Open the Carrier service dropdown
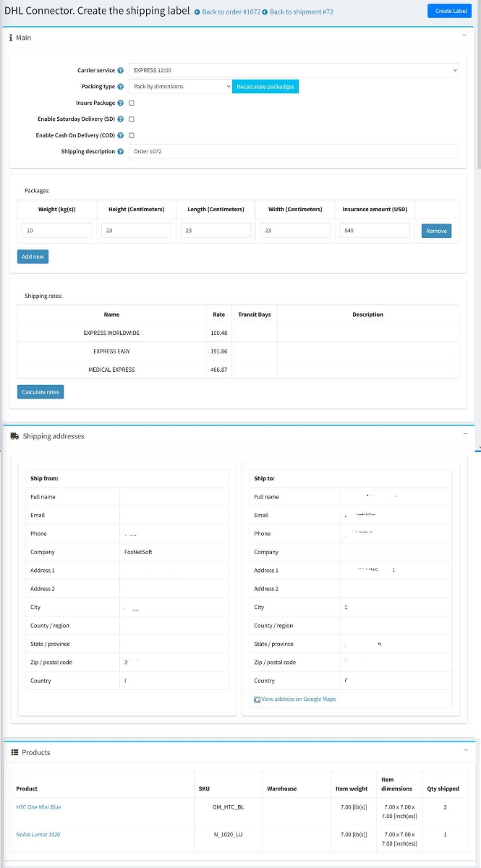This screenshot has width=481, height=868. click(294, 70)
